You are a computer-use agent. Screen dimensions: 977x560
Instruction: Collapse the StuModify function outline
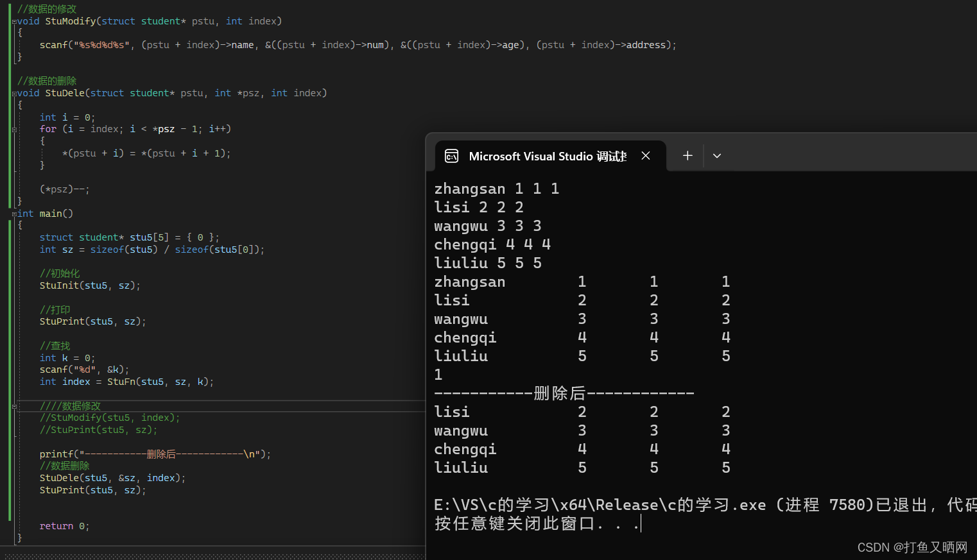pos(14,21)
